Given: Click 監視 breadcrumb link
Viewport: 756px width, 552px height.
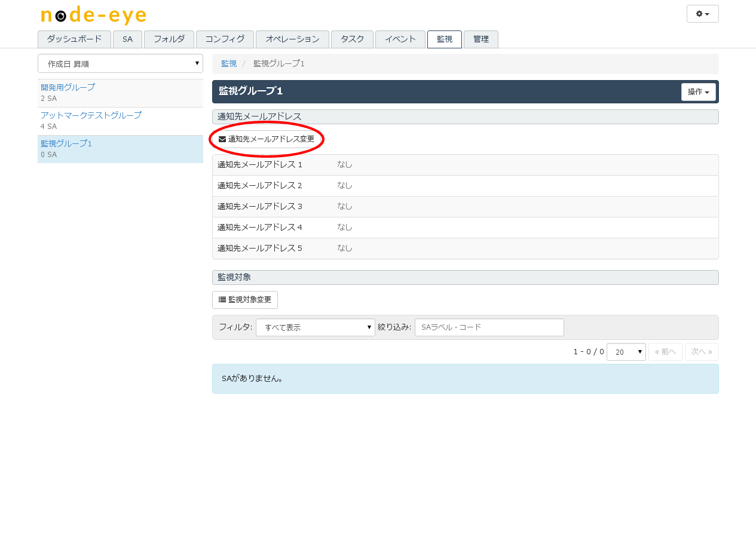Looking at the screenshot, I should (x=229, y=63).
